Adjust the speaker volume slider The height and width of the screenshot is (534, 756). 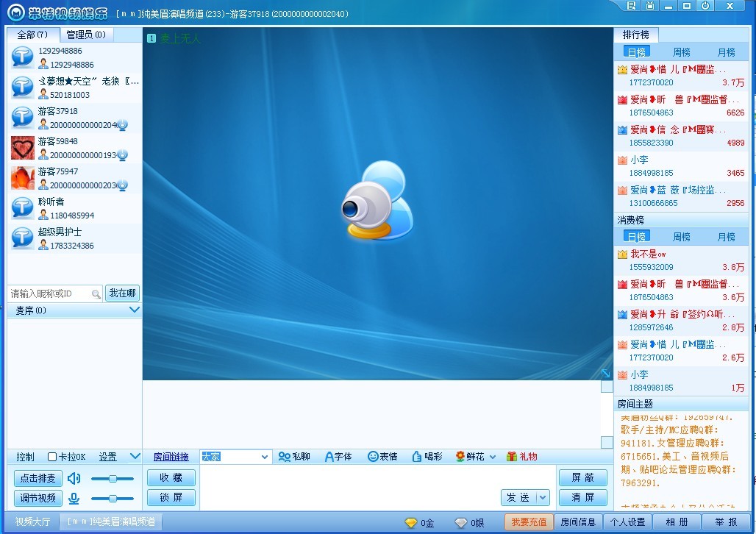113,479
